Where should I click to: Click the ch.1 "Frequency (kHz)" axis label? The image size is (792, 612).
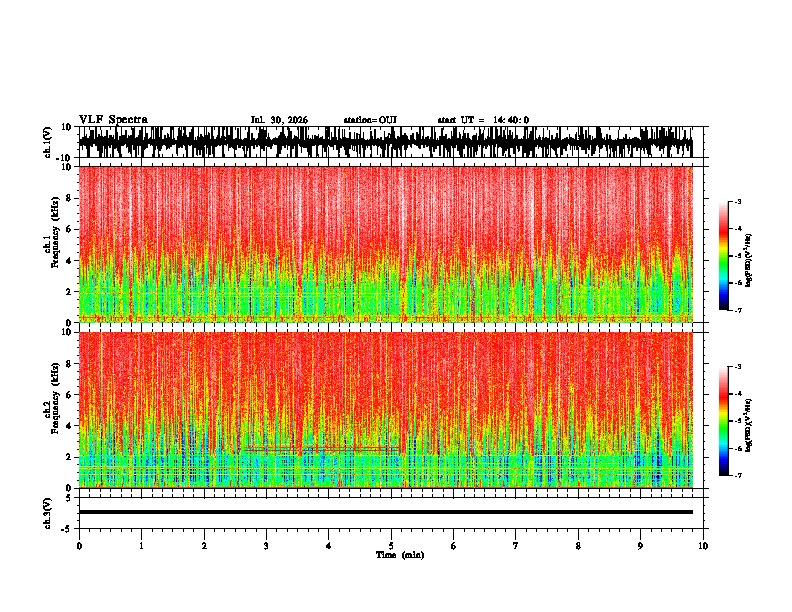pos(55,232)
